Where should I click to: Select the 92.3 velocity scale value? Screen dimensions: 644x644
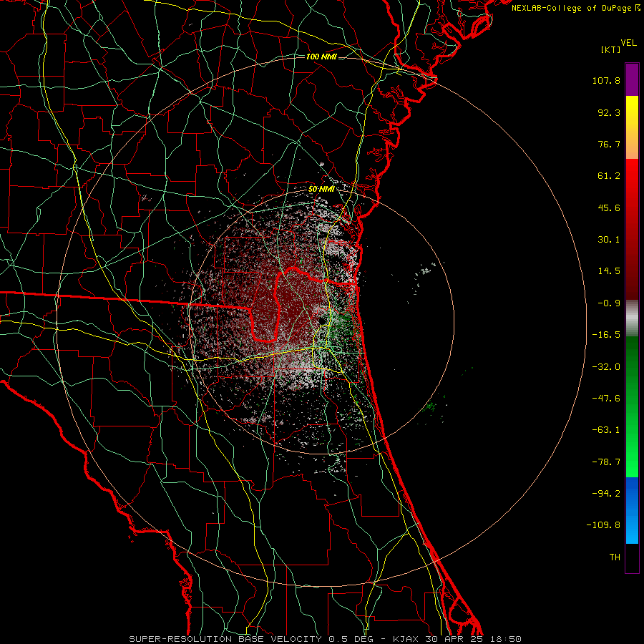(x=609, y=112)
